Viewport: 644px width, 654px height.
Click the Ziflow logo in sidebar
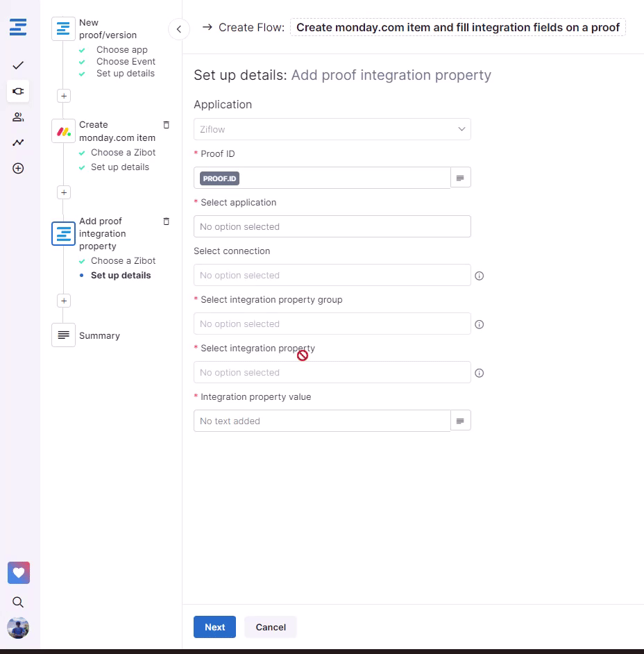click(x=18, y=28)
